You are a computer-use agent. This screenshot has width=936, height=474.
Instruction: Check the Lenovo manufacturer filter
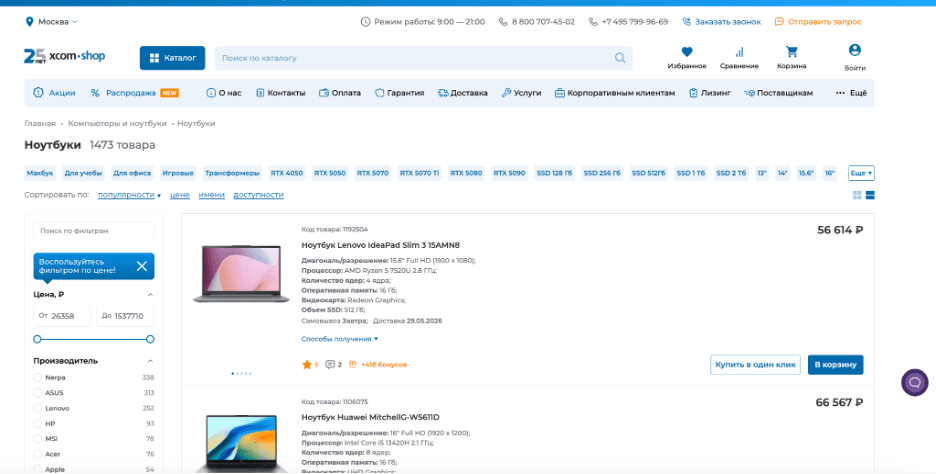point(38,408)
